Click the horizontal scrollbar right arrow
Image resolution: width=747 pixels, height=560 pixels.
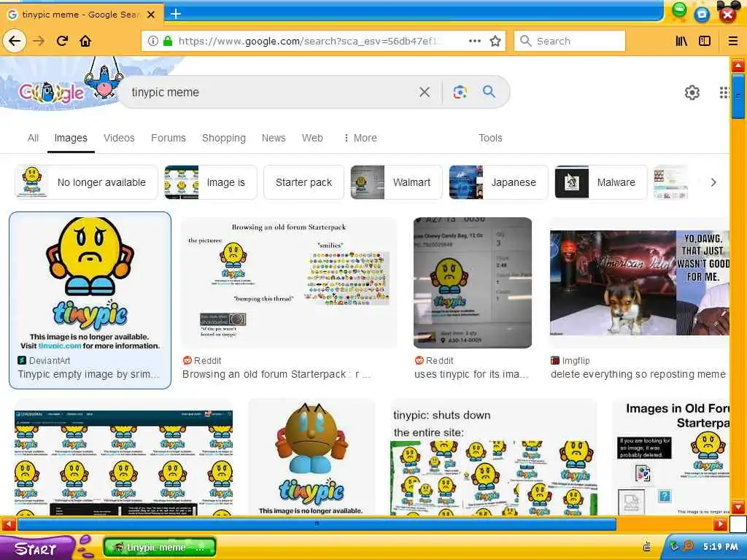coord(720,524)
